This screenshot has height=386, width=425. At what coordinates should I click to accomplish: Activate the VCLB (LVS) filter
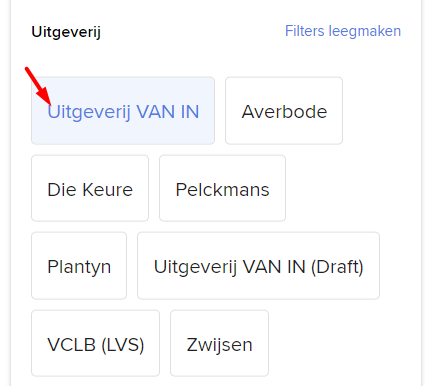point(95,343)
